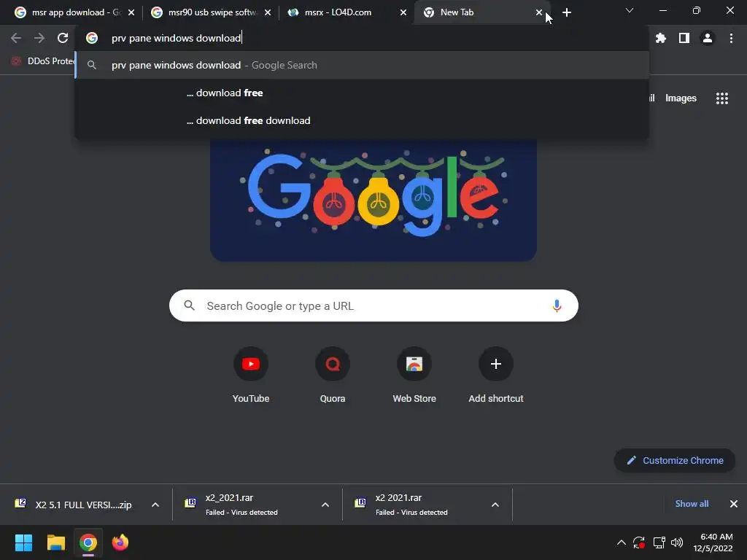
Task: Go forward with the forward arrow
Action: [39, 38]
